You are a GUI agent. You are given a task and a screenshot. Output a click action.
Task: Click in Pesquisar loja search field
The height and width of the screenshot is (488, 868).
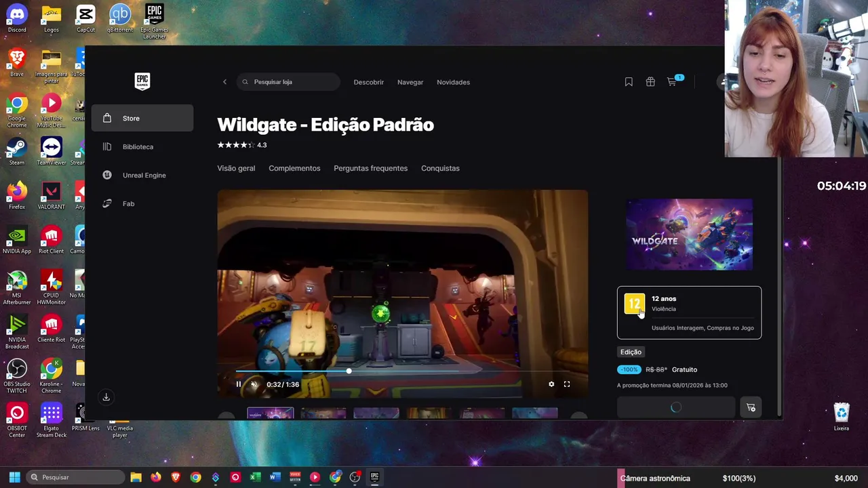pyautogui.click(x=289, y=82)
